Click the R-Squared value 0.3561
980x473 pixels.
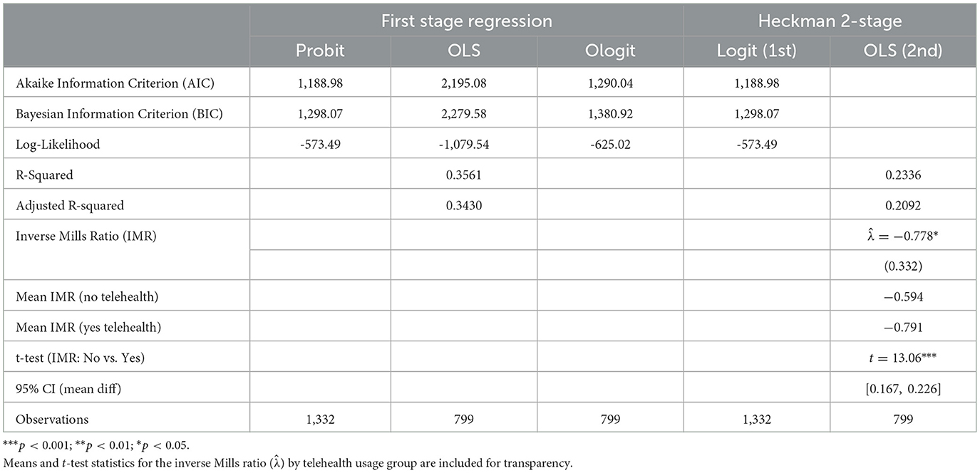(x=466, y=175)
